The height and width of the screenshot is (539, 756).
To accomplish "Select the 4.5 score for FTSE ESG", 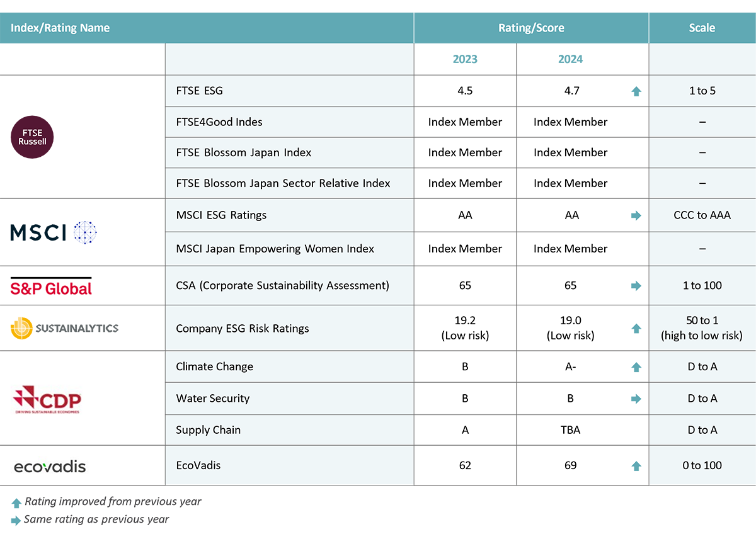I will pyautogui.click(x=465, y=91).
